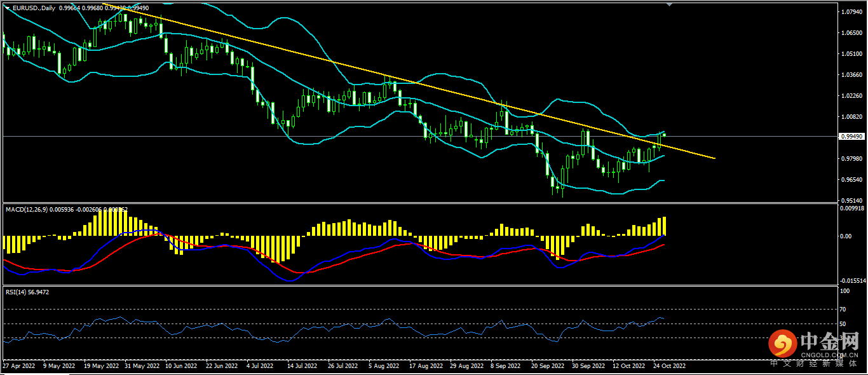Click the 0.95140 price axis label

pos(850,200)
